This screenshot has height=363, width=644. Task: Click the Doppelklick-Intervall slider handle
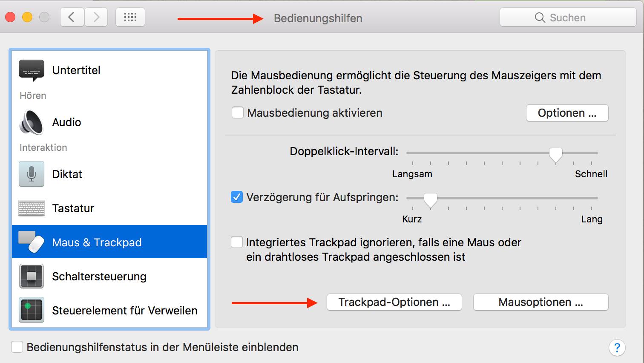[555, 154]
